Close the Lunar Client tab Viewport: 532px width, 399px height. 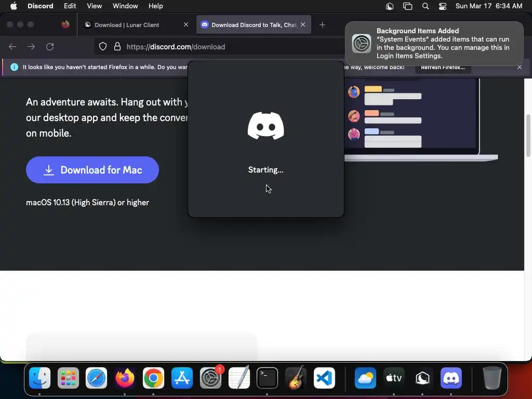[x=186, y=24]
